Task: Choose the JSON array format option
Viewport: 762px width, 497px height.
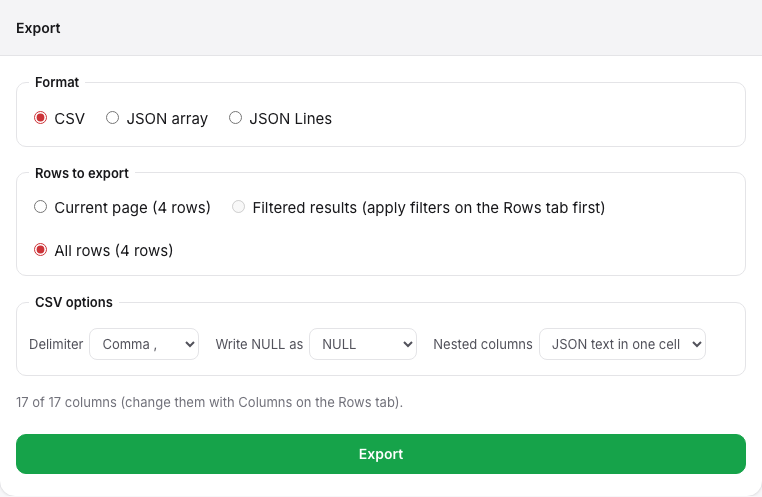Action: tap(112, 118)
